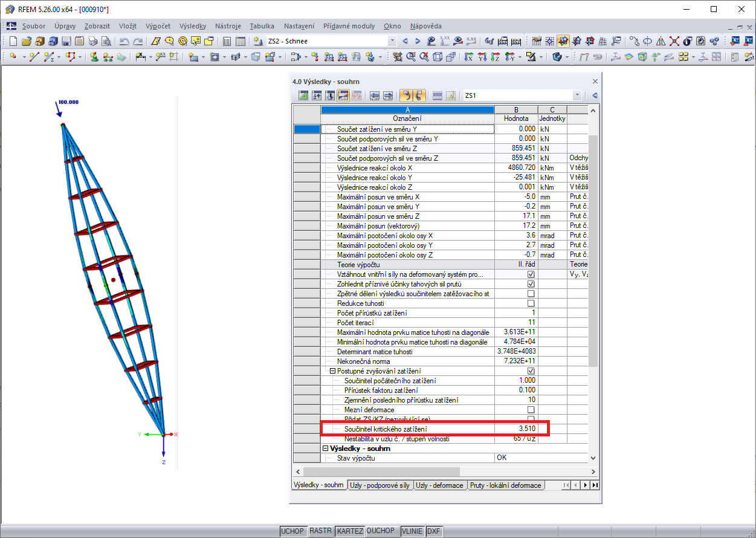Viewport: 756px width, 538px height.
Task: Open the Úpravy menu
Action: pyautogui.click(x=65, y=26)
